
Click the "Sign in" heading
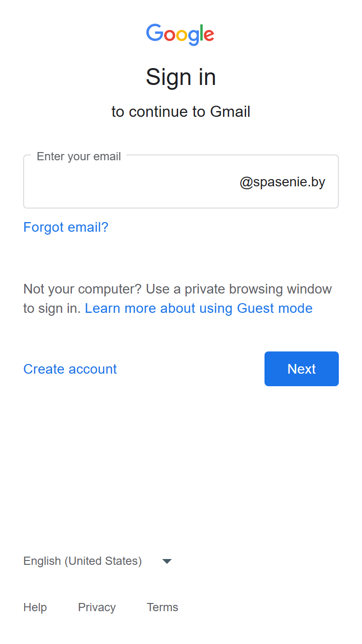(x=181, y=77)
